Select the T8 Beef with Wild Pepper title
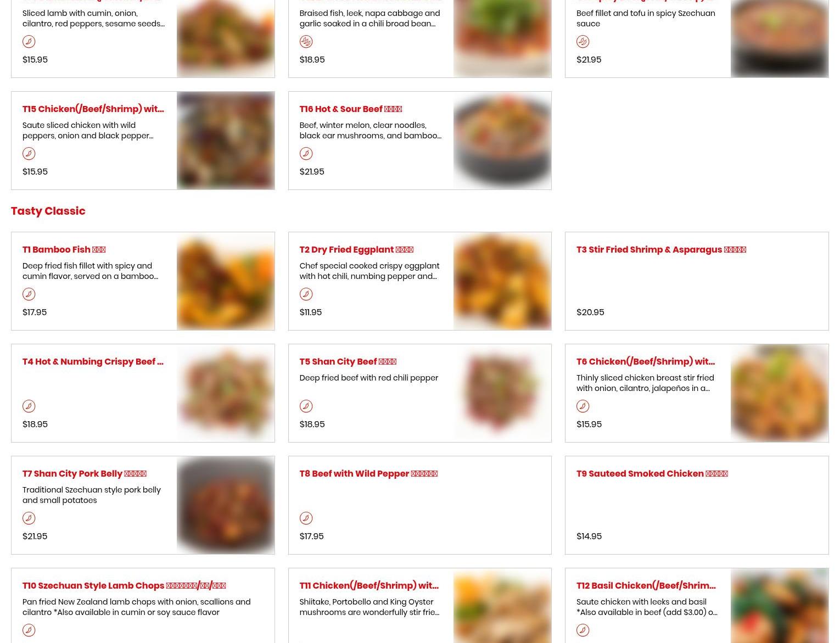 pyautogui.click(x=368, y=473)
